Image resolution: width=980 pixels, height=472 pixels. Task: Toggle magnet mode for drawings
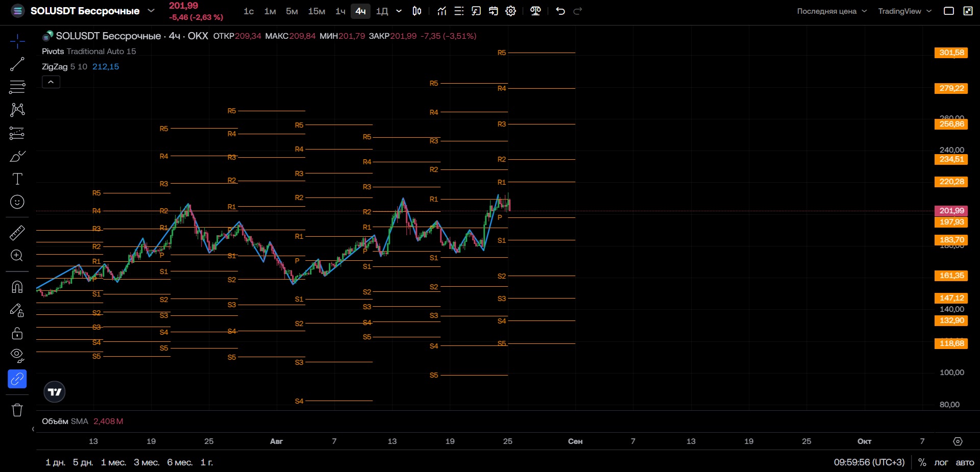pos(17,287)
